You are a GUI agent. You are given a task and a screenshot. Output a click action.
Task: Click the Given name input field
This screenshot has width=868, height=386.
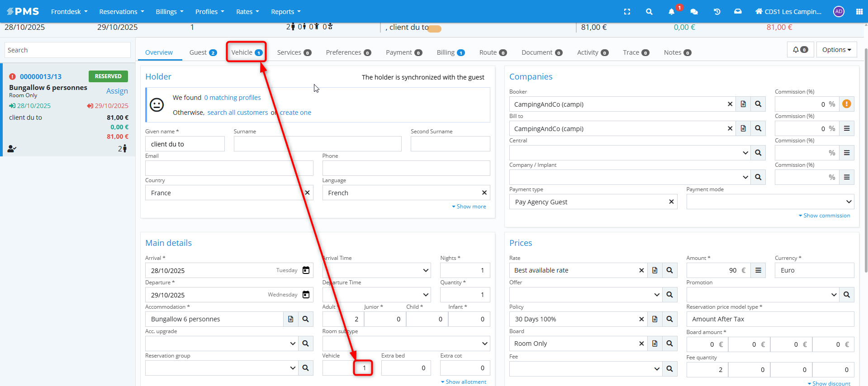(185, 144)
